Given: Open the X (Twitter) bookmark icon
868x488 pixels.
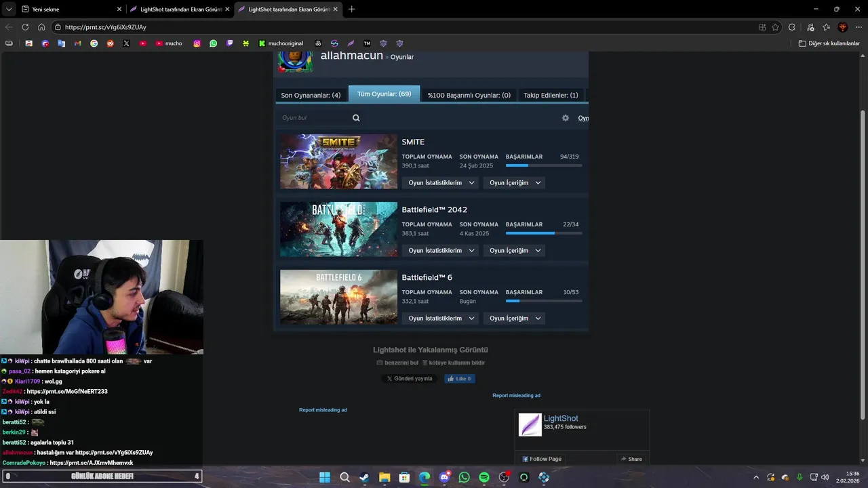Looking at the screenshot, I should [126, 43].
